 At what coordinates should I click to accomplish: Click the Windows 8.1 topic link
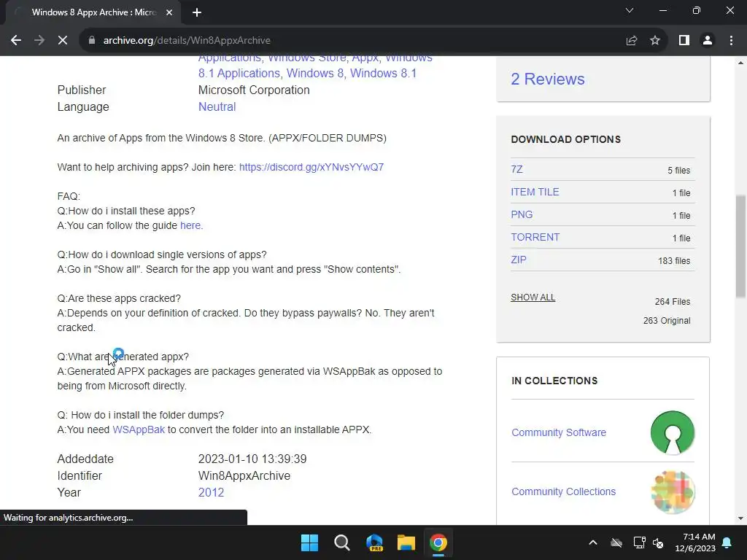tap(383, 74)
